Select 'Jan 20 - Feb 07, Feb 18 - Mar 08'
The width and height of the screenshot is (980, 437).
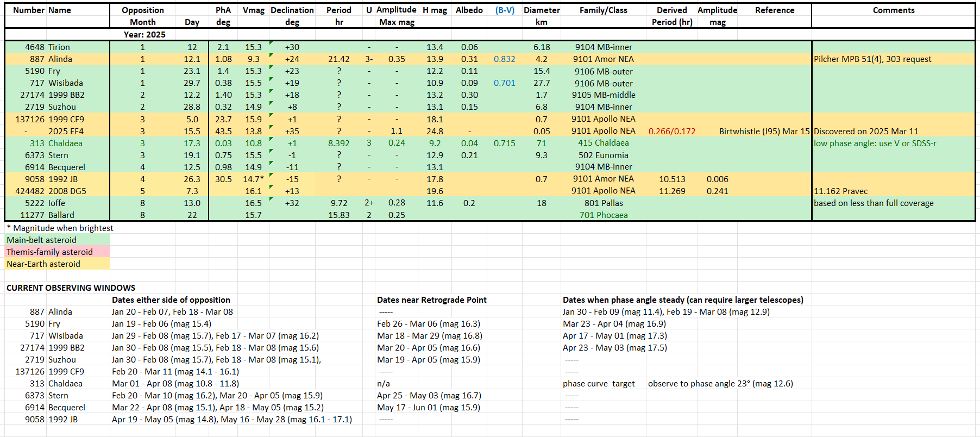(172, 311)
